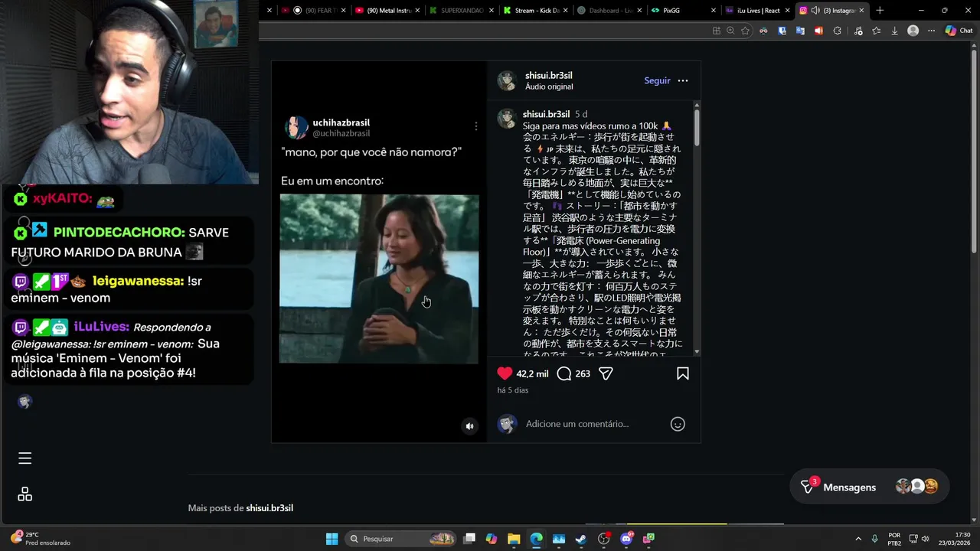This screenshot has height=551, width=980.
Task: Open emoji picker in comment box
Action: click(678, 424)
